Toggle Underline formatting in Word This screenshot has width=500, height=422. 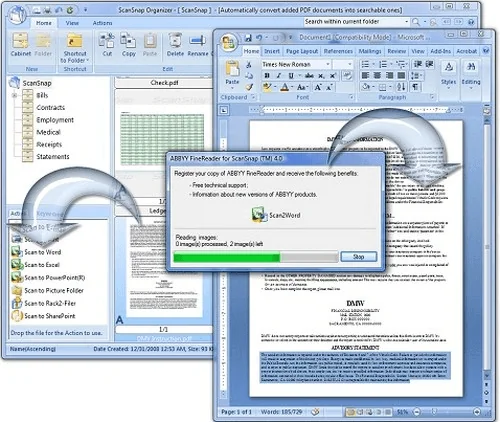tap(291, 76)
